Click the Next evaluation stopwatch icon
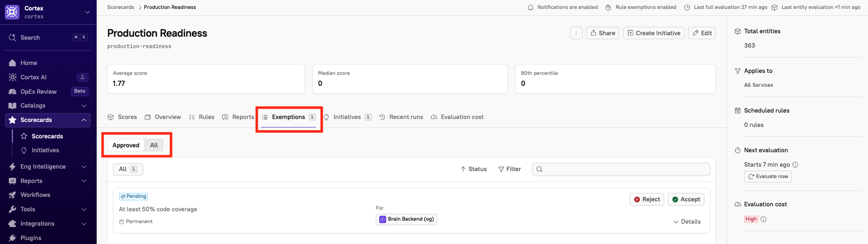Screen dimensions: 868x244 point(738,150)
